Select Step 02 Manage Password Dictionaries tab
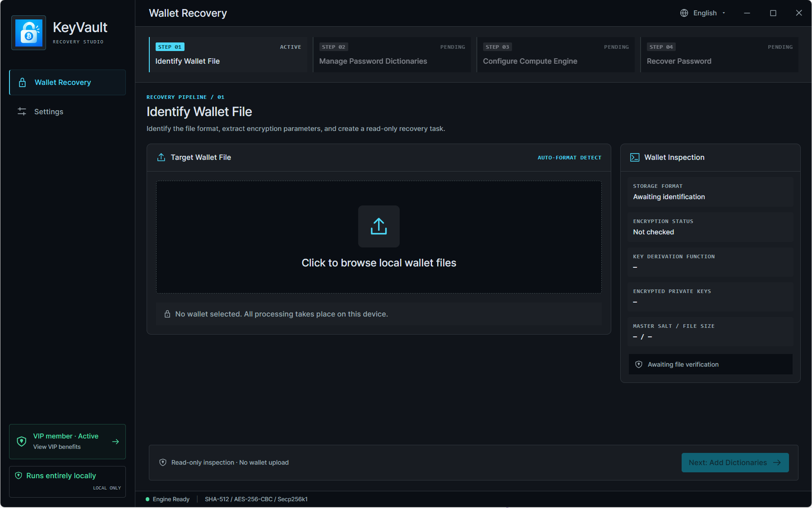 click(x=392, y=55)
